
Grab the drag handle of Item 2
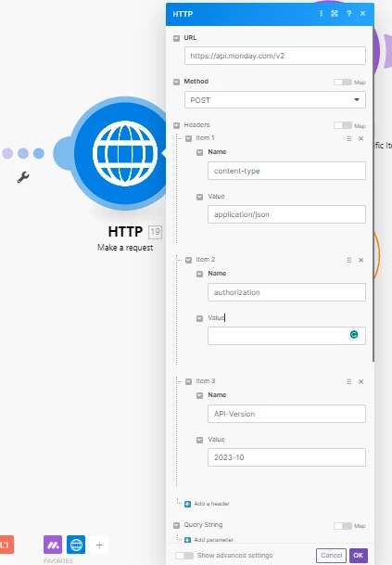click(x=348, y=260)
